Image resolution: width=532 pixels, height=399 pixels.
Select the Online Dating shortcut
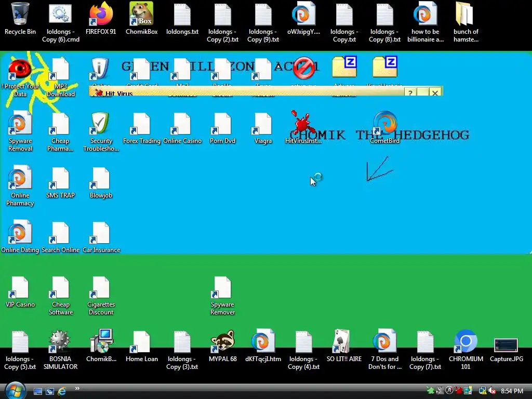(x=20, y=237)
